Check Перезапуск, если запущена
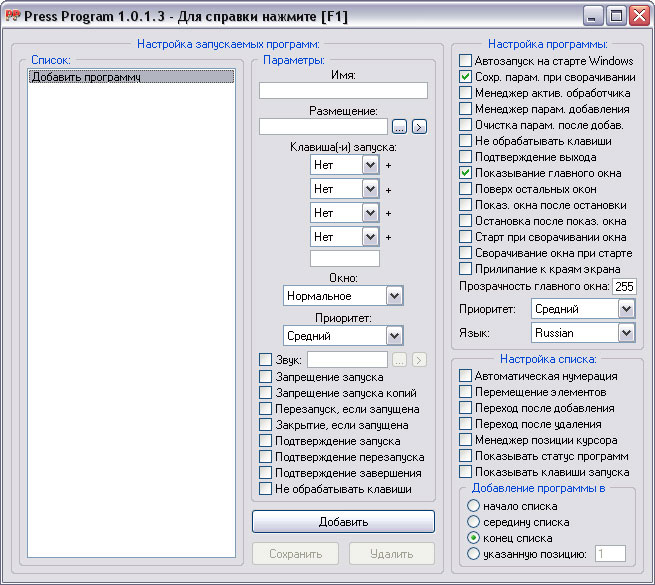 tap(265, 409)
